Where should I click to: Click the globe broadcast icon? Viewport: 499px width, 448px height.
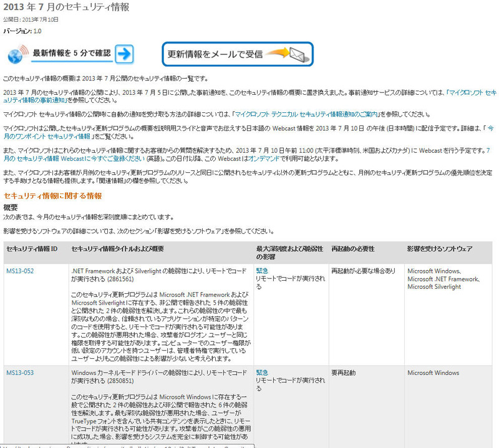tap(17, 54)
